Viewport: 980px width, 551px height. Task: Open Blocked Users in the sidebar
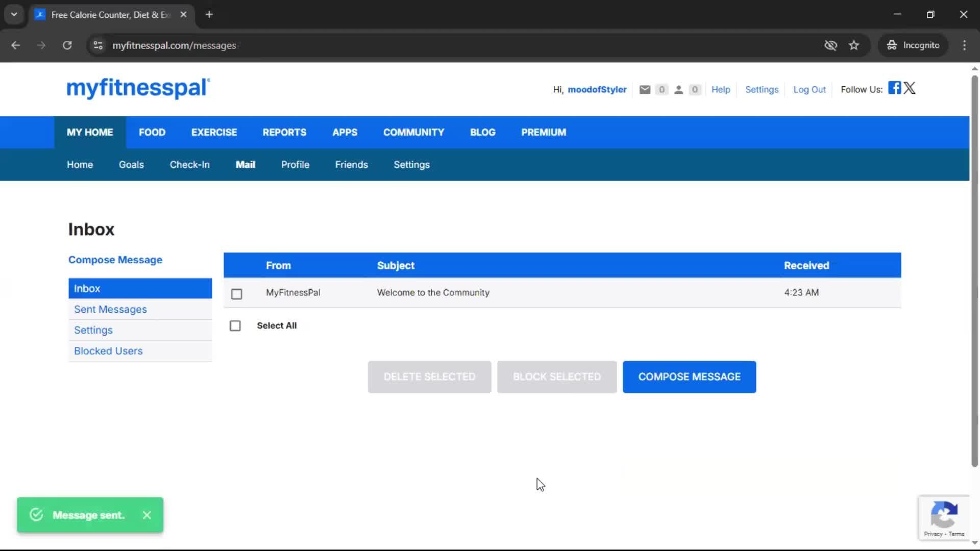tap(140, 352)
